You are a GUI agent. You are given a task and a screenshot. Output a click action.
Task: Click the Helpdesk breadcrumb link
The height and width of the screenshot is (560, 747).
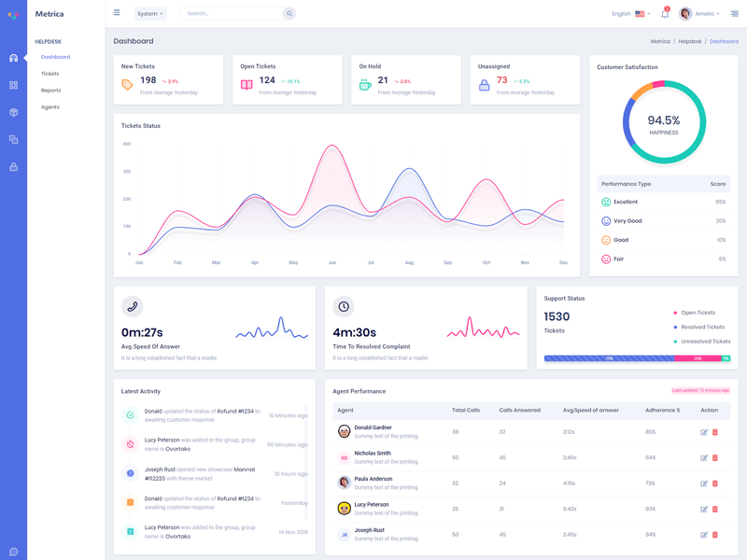tap(689, 42)
